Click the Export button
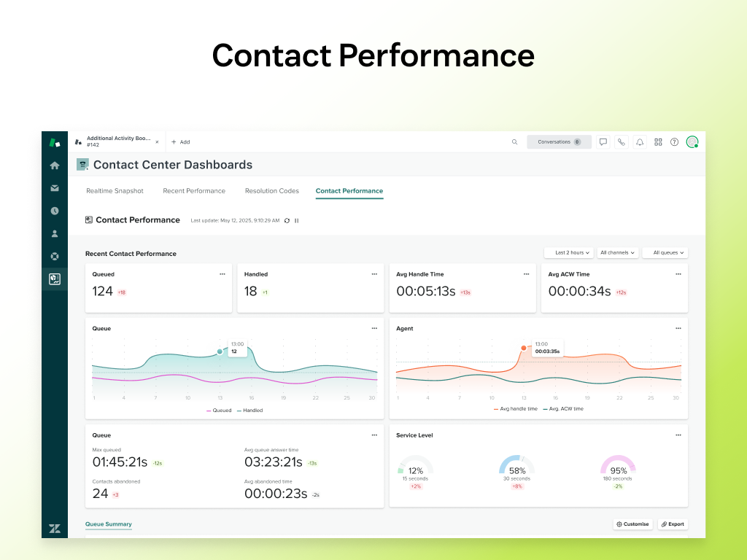The height and width of the screenshot is (560, 747). click(x=673, y=524)
